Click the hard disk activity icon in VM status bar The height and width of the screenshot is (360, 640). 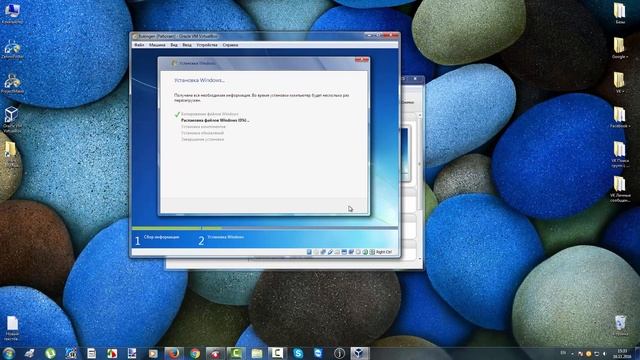click(x=309, y=252)
